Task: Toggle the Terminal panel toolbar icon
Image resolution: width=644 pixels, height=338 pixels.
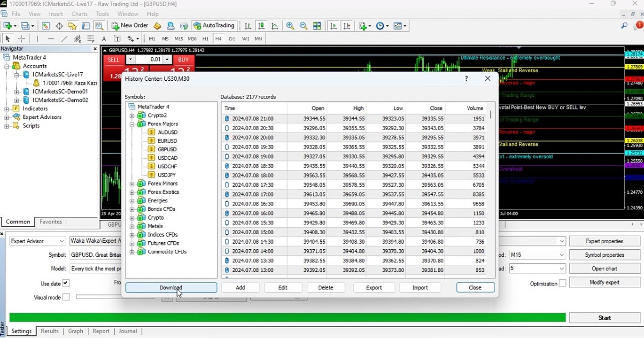Action: point(85,26)
